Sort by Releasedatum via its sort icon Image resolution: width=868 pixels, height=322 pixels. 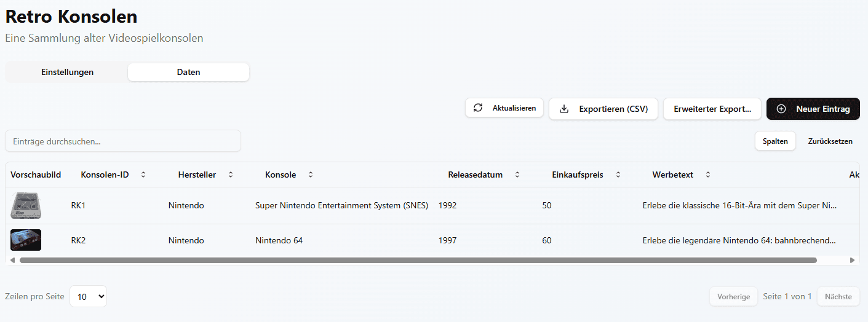(517, 175)
